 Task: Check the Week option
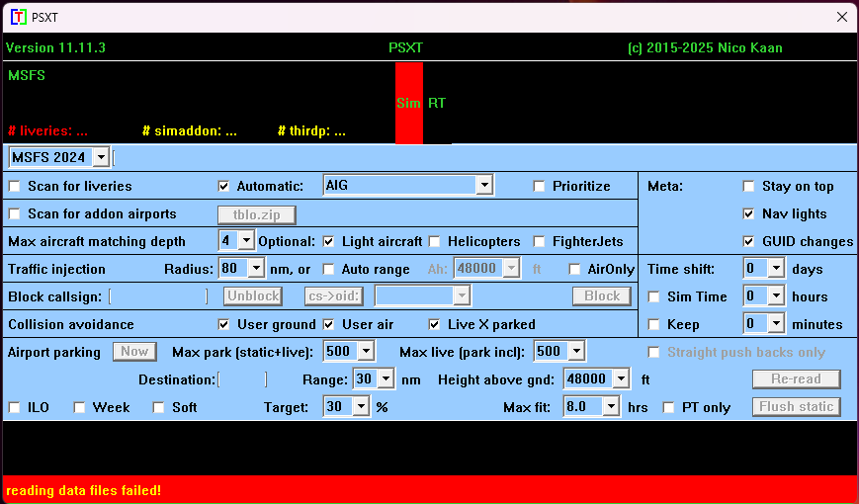pyautogui.click(x=79, y=407)
